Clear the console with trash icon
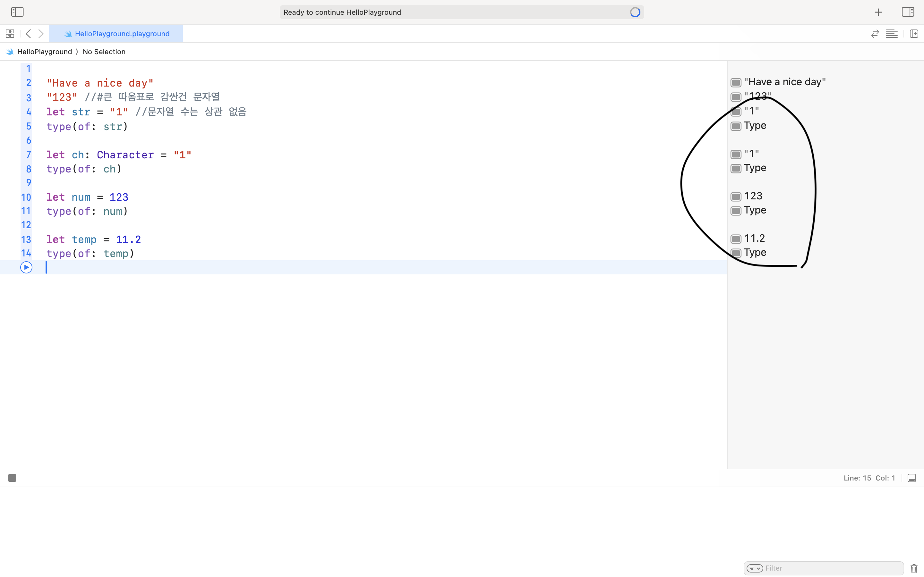The width and height of the screenshot is (924, 577). 914,568
